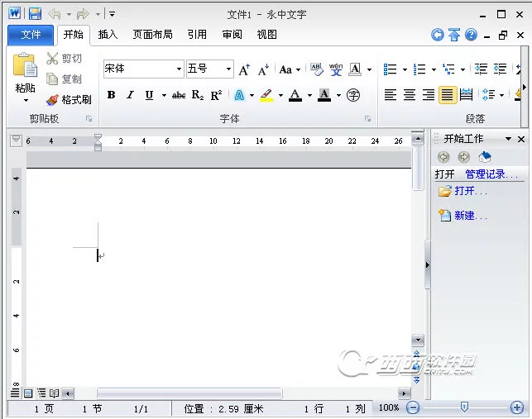This screenshot has width=532, height=419.
Task: Open the numbering list dropdown arrow
Action: 434,69
